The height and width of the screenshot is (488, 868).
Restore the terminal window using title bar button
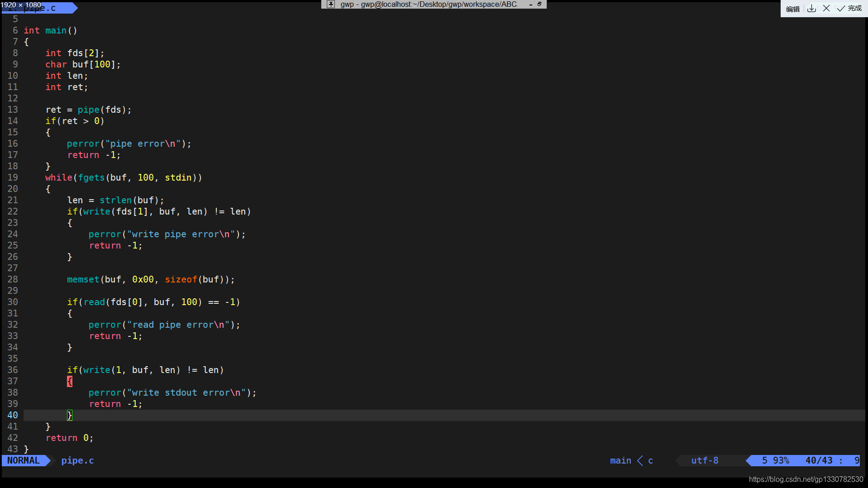coord(539,4)
